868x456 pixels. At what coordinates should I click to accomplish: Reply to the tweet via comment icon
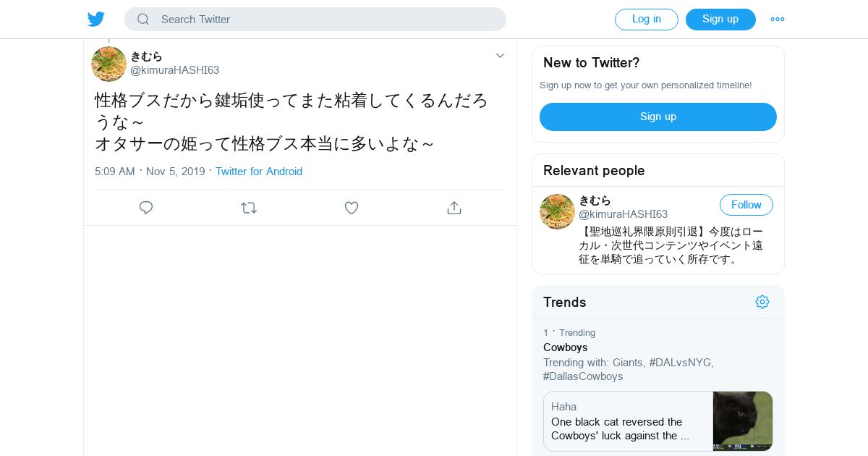pos(146,208)
